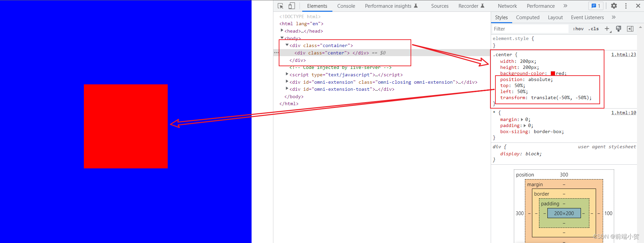This screenshot has height=243, width=644.
Task: Open the Performance insights tab
Action: click(x=391, y=6)
